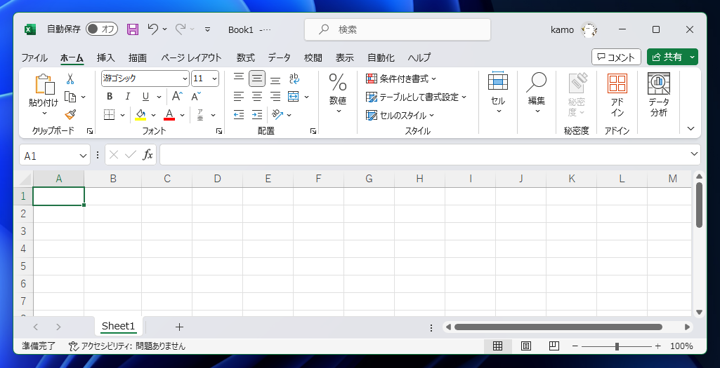Viewport: 720px width, 368px height.
Task: Click the Share button
Action: [667, 57]
